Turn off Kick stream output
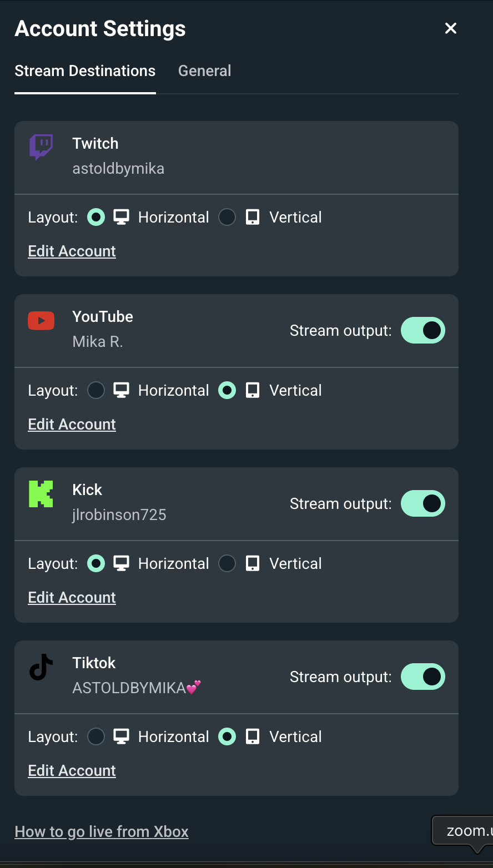 point(423,503)
